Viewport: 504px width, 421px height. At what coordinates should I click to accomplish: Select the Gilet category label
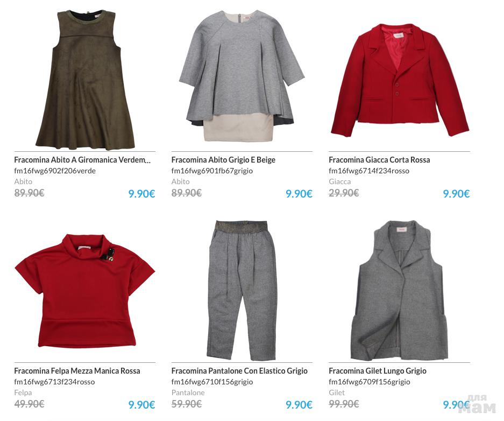[x=337, y=392]
